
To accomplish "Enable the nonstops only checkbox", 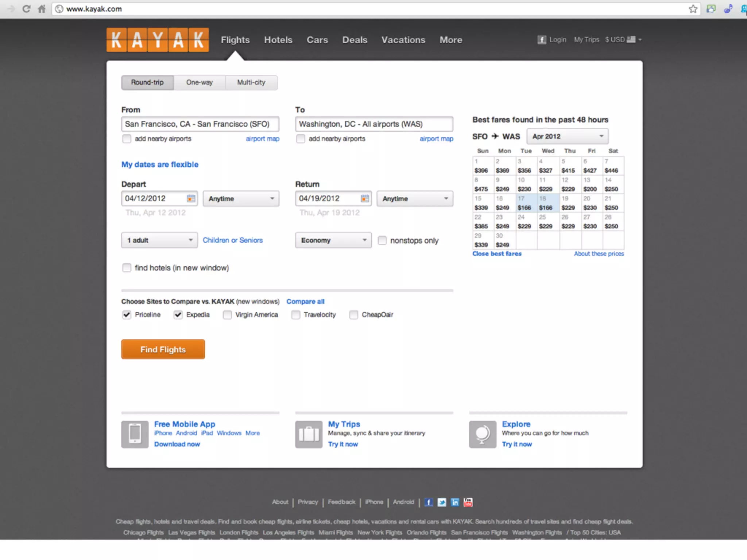I will 382,241.
